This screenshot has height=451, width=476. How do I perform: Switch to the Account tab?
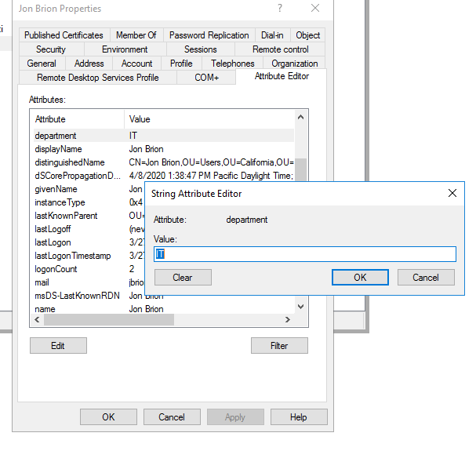pyautogui.click(x=136, y=64)
